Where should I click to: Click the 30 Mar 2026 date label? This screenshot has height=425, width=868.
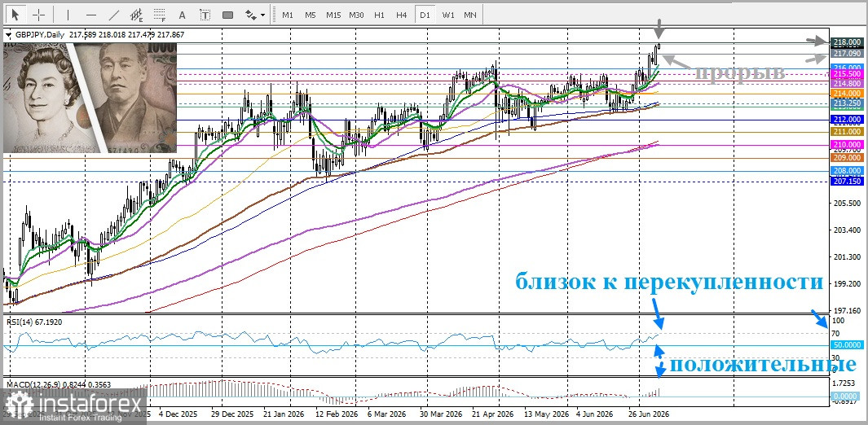[441, 414]
